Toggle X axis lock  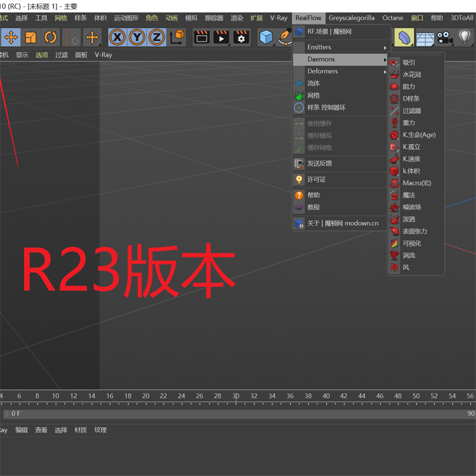pos(117,37)
